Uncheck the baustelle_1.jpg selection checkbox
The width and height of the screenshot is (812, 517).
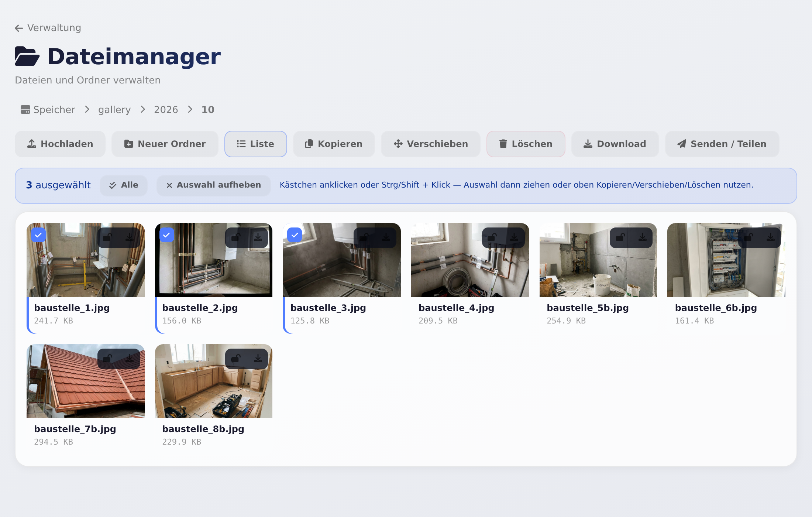click(38, 235)
